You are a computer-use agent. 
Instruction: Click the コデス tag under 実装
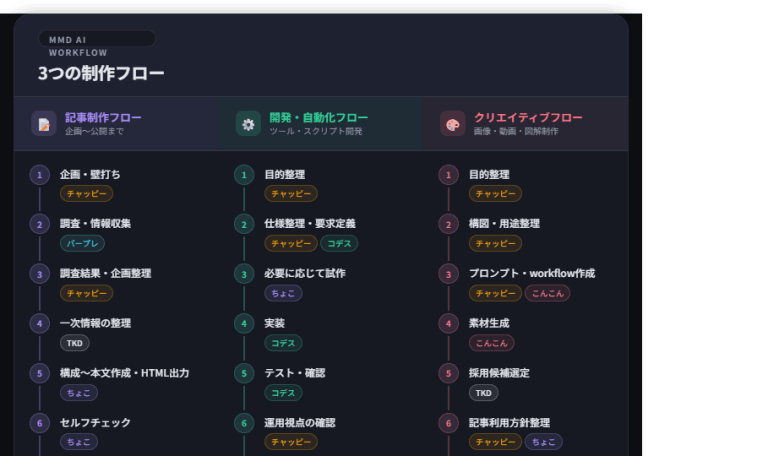[x=283, y=343]
